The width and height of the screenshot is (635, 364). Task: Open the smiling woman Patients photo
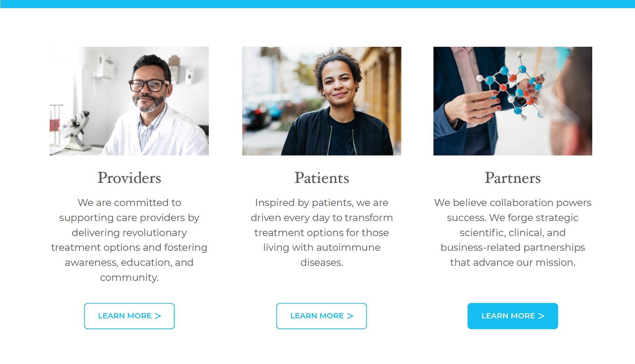click(x=322, y=101)
